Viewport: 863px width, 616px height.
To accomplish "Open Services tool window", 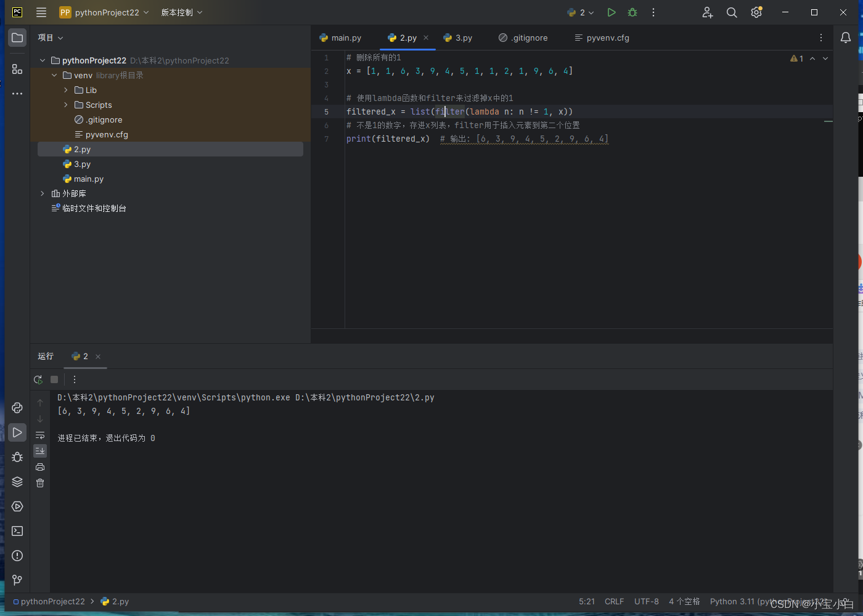I will [17, 506].
